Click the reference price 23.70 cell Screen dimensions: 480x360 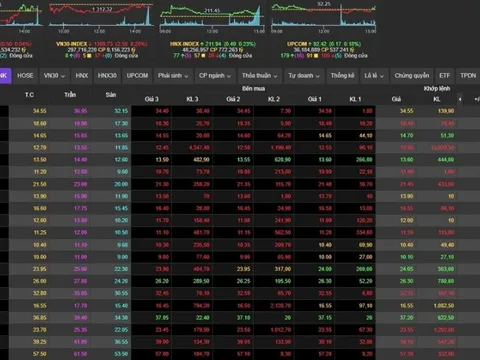coord(40,330)
